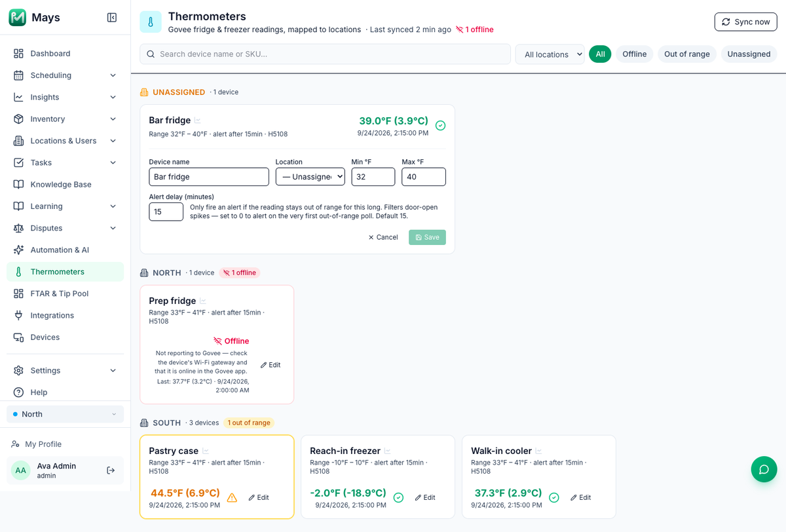Click the Alert delay minutes field
Image resolution: width=786 pixels, height=532 pixels.
pos(166,212)
